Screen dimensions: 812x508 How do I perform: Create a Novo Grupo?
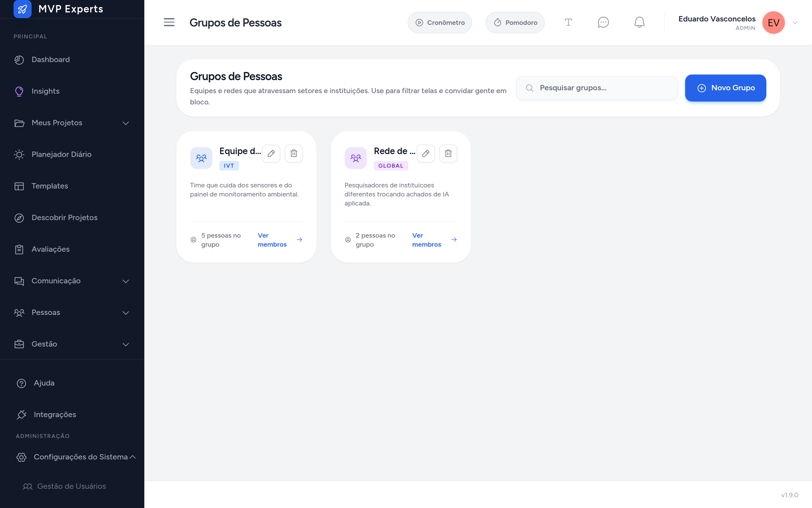(725, 88)
